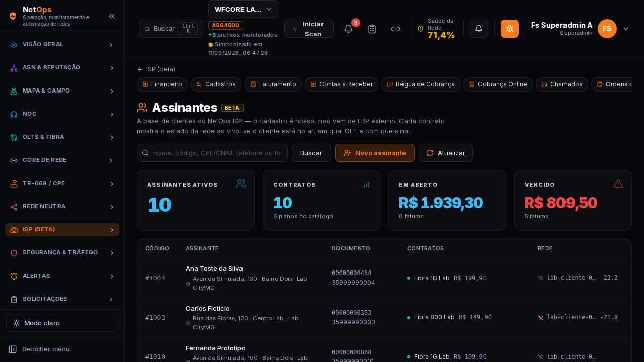Screen dimensions: 644x362
Task: Select ISP (Beta) sidebar item
Action: pos(62,230)
